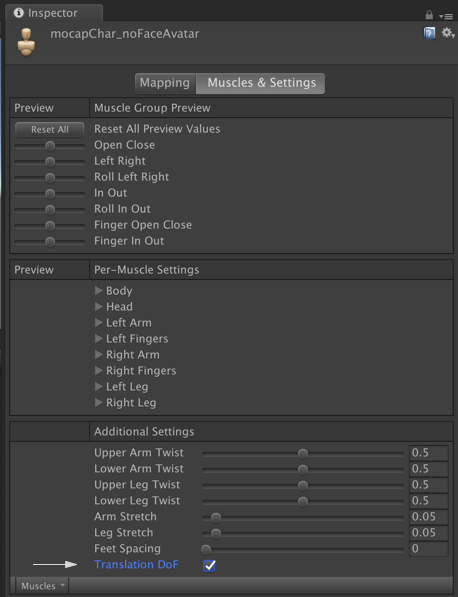Image resolution: width=458 pixels, height=597 pixels.
Task: Switch to the Mapping tab
Action: pos(165,83)
